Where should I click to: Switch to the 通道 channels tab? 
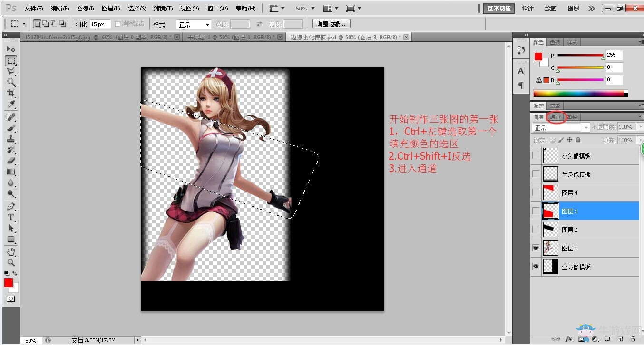click(x=555, y=117)
